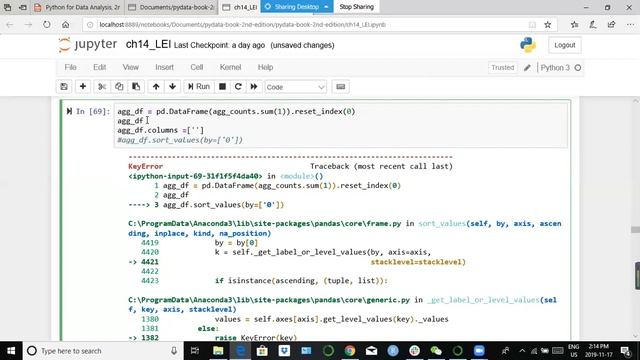Click run-cell icon beside In [69]

click(69, 111)
